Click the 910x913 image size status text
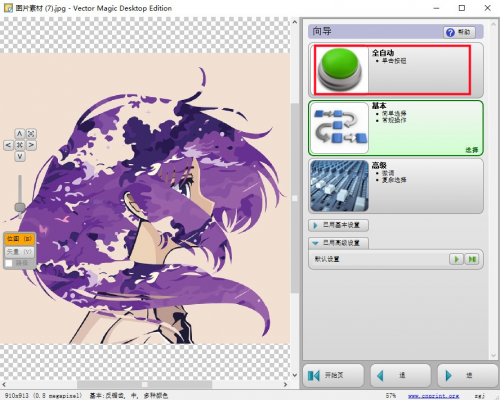Screen dimensions: 500x400 (43, 396)
